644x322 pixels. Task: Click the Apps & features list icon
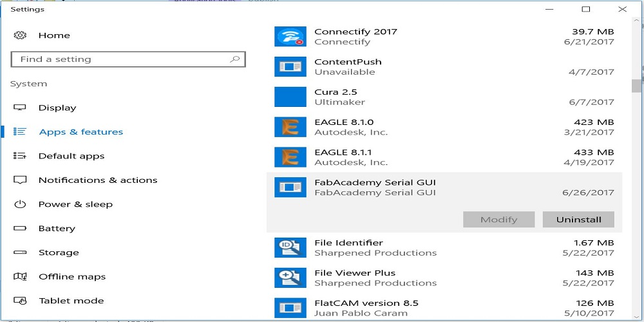pyautogui.click(x=20, y=132)
